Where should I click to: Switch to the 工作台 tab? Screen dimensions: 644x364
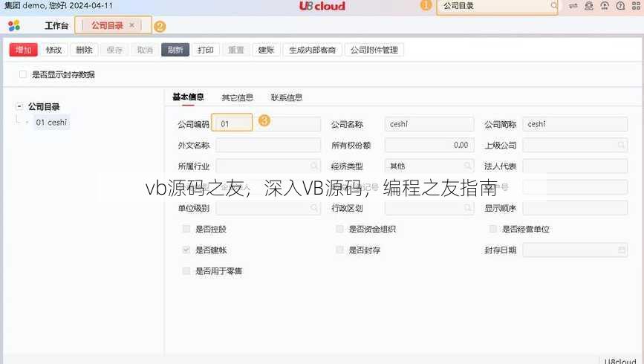[56, 25]
